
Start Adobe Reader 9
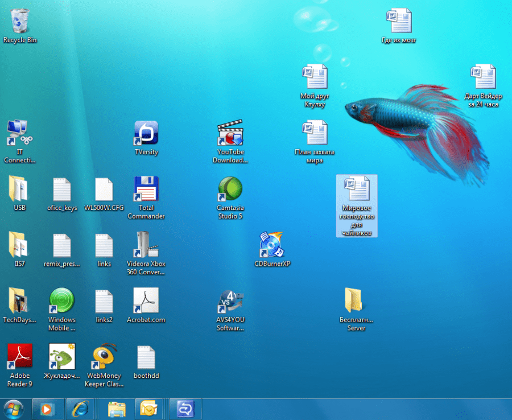tap(19, 359)
